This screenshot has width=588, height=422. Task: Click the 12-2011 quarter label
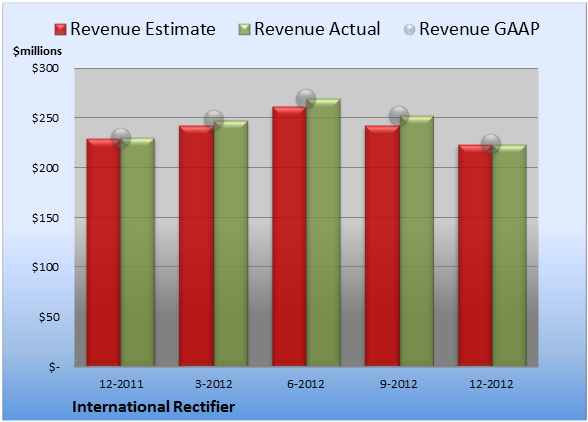point(121,384)
